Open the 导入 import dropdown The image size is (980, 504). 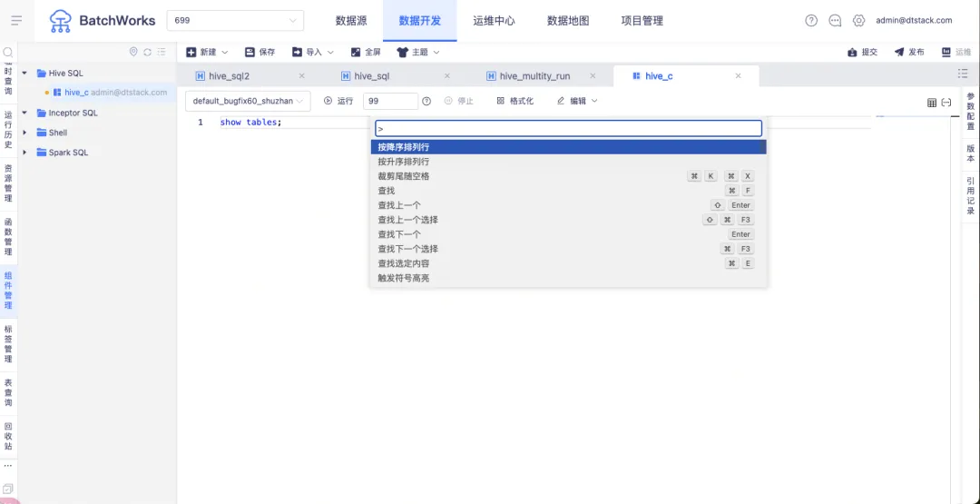pos(313,52)
